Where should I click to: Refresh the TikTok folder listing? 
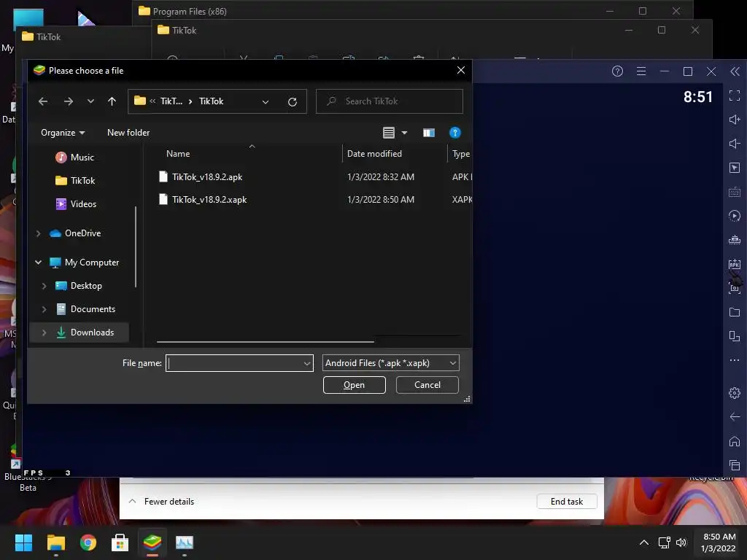tap(293, 101)
